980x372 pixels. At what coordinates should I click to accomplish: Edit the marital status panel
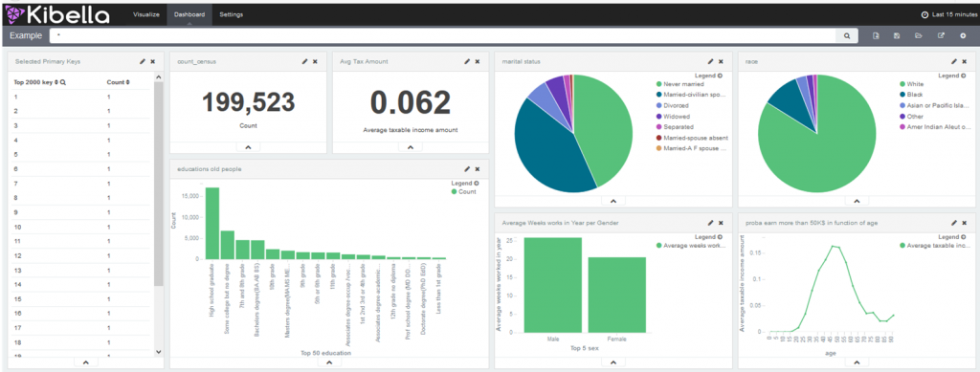click(711, 62)
